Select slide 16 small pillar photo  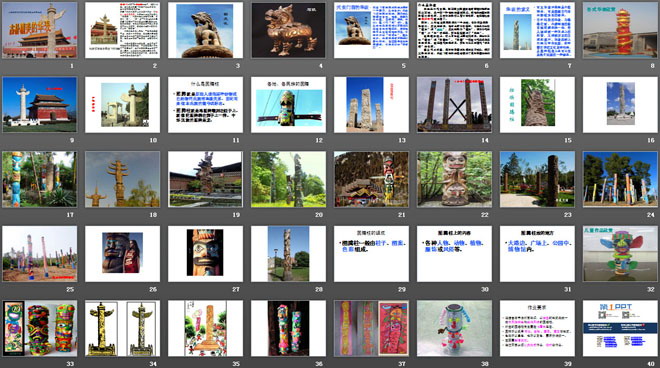coord(620,104)
